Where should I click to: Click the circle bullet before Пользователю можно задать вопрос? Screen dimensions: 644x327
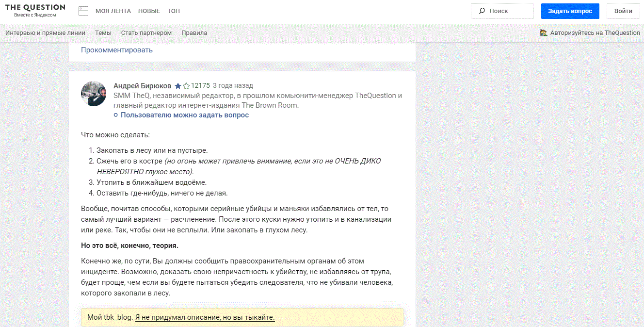click(x=115, y=115)
